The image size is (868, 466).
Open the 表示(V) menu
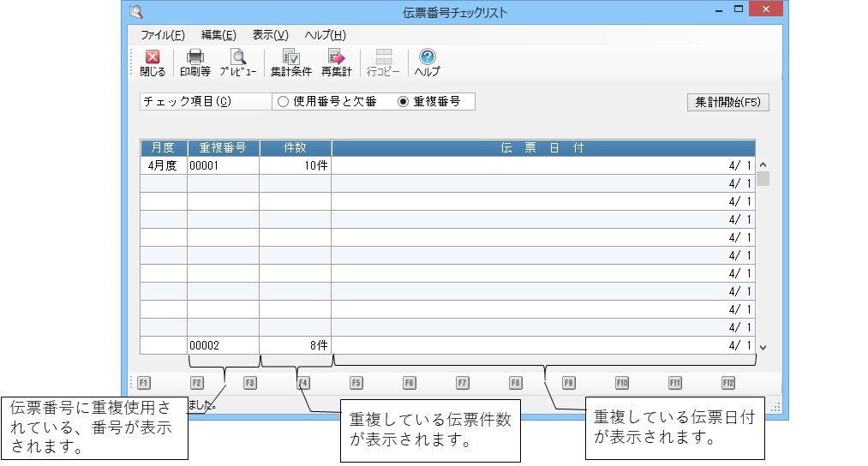tap(270, 35)
